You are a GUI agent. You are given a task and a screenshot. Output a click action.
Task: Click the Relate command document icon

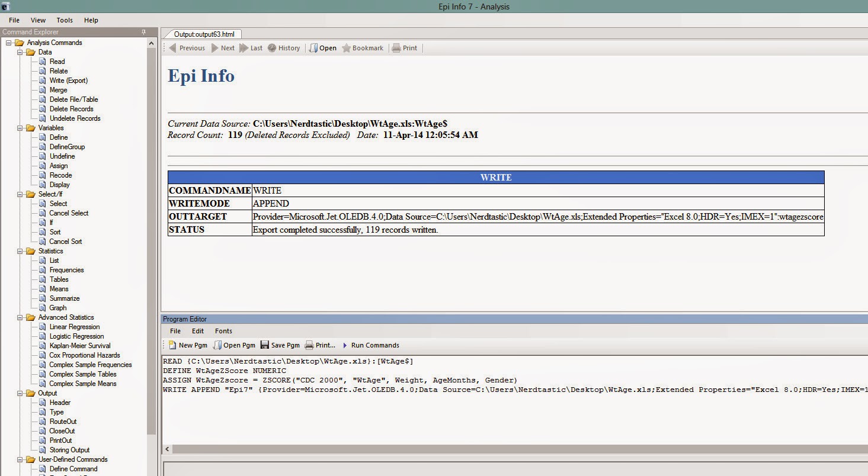click(43, 71)
